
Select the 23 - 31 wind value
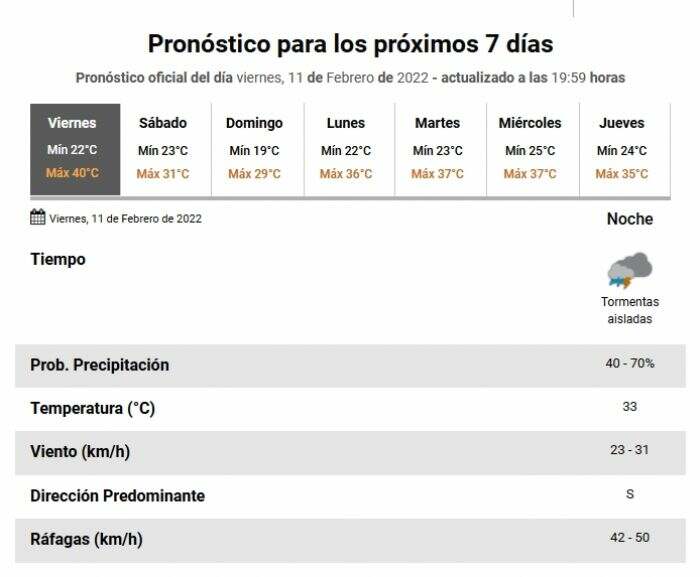629,450
